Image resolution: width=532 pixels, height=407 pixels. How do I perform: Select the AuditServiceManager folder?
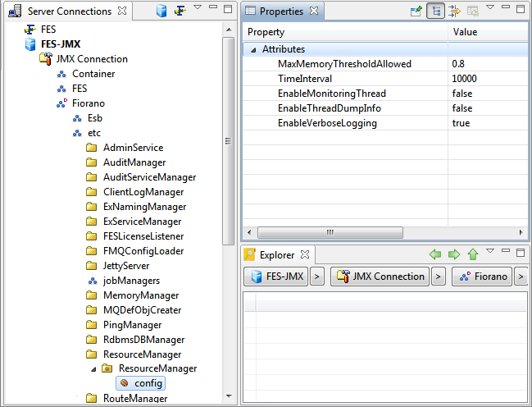150,177
